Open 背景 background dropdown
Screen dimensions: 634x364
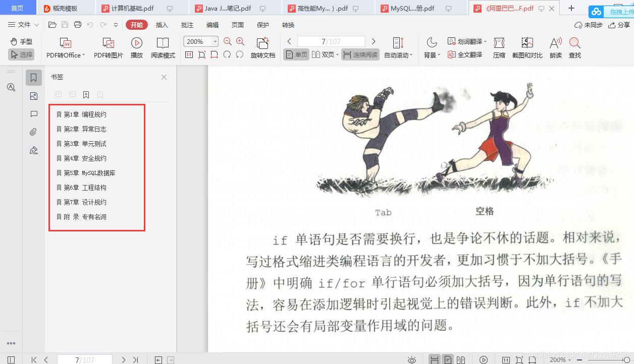coord(439,55)
